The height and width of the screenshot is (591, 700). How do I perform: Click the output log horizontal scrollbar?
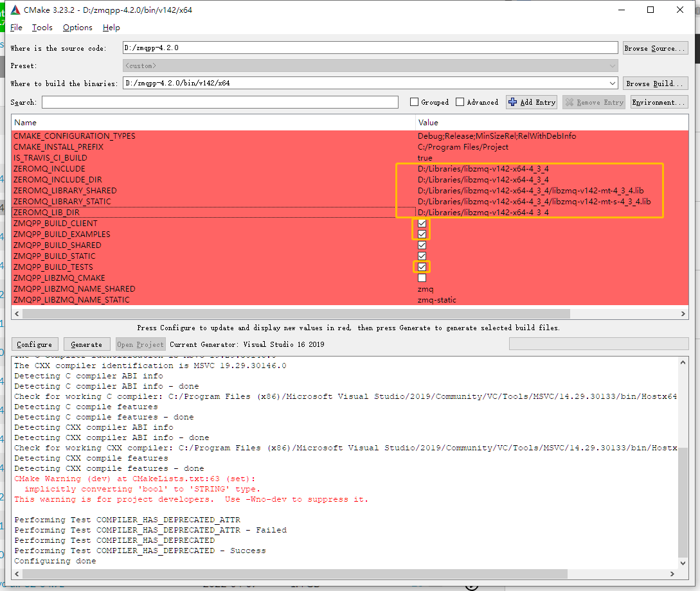294,574
